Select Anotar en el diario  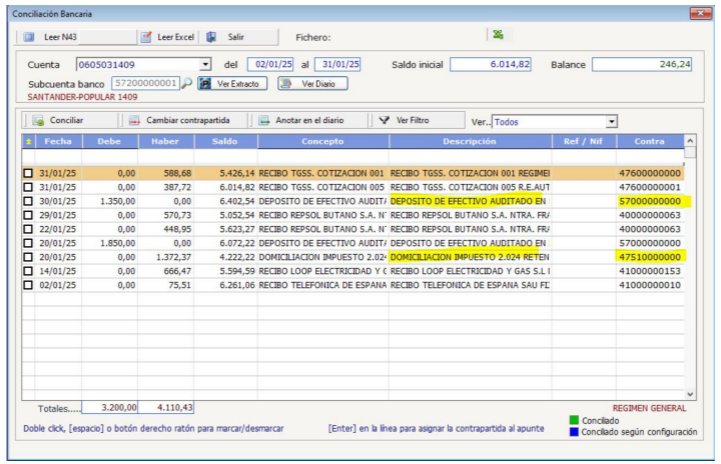[305, 120]
